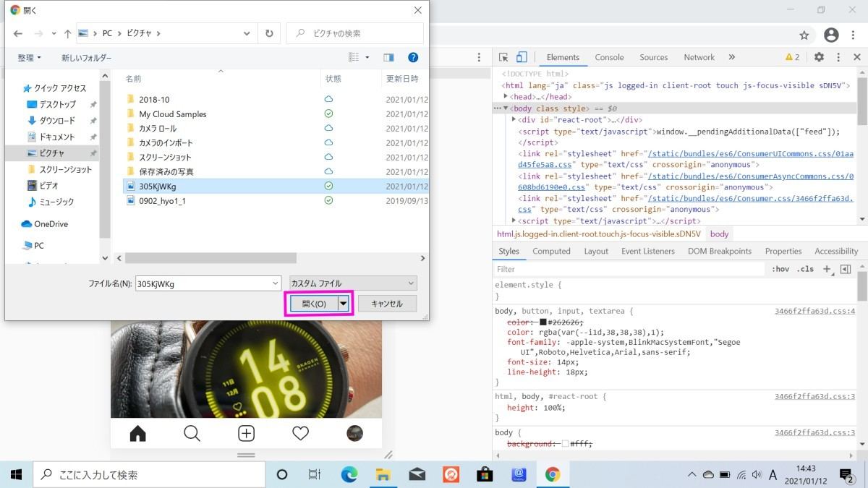Viewport: 868px width, 488px height.
Task: Open the split arrow beside 開く button
Action: pyautogui.click(x=344, y=304)
